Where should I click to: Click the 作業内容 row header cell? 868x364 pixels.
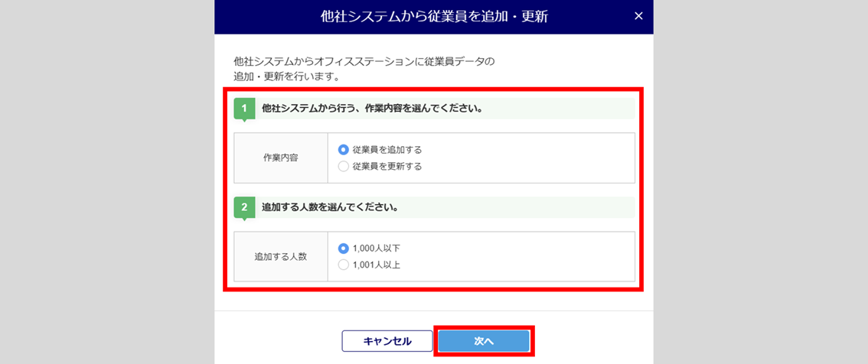point(281,158)
